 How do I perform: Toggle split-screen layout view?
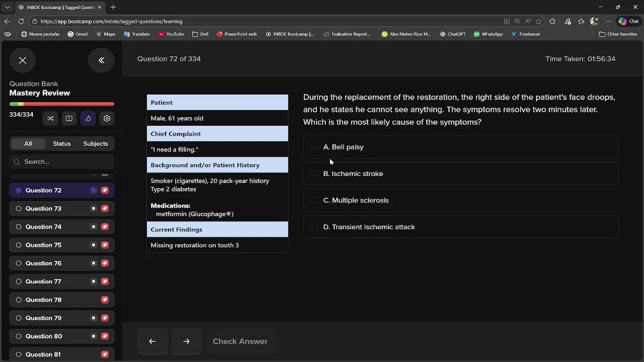point(69,119)
